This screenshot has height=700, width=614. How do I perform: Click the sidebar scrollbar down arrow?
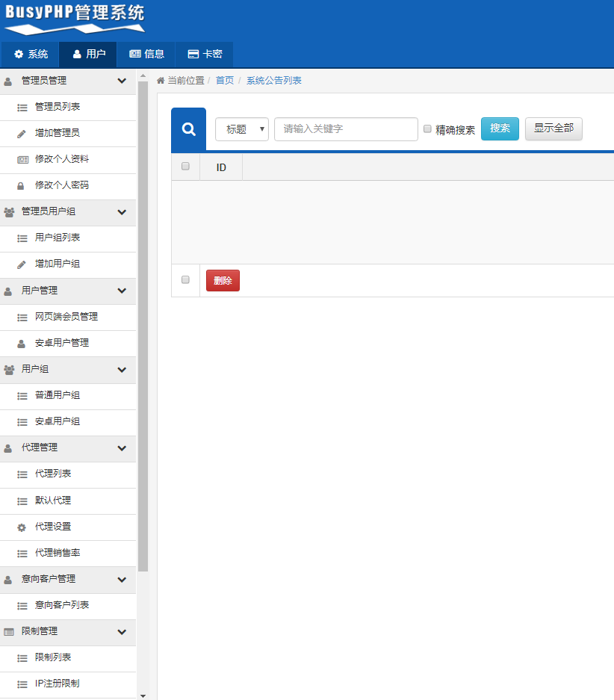click(143, 695)
